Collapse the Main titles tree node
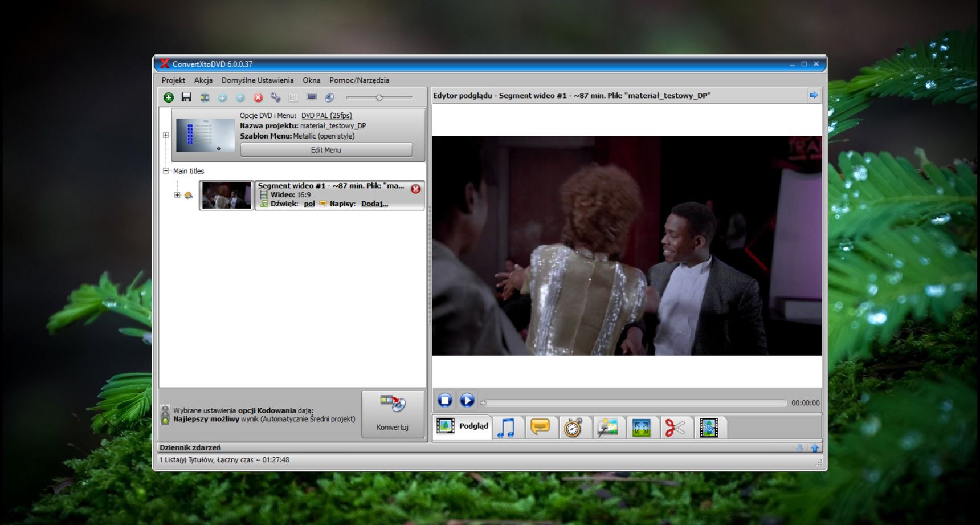980x525 pixels. click(x=166, y=170)
